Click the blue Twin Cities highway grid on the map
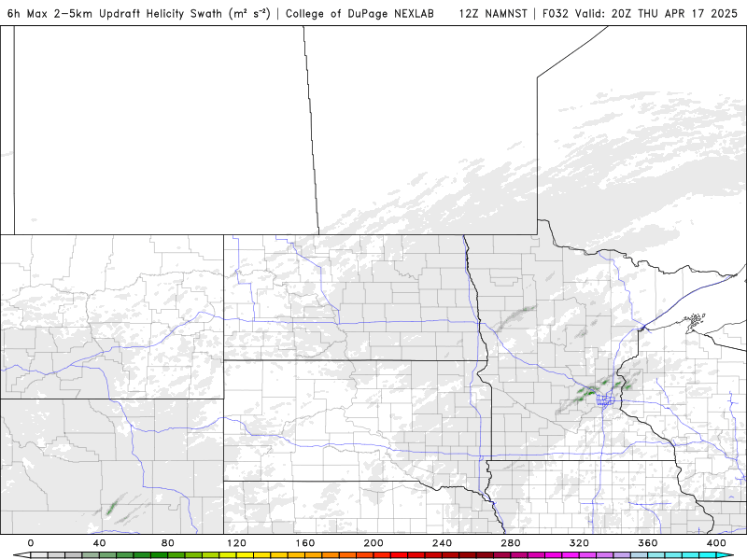This screenshot has height=560, width=747. (605, 400)
